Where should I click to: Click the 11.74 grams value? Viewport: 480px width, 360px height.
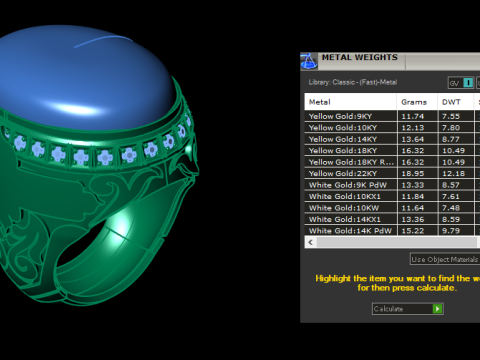click(x=413, y=116)
